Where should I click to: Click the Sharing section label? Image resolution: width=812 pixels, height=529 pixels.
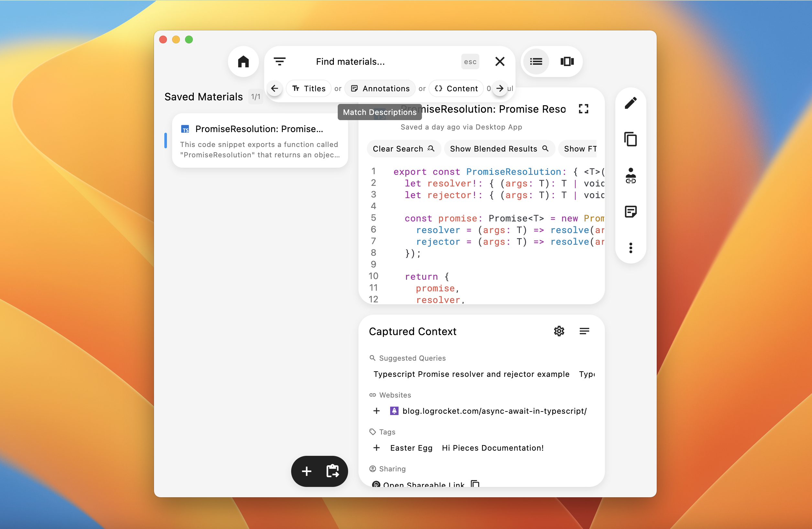[392, 469]
